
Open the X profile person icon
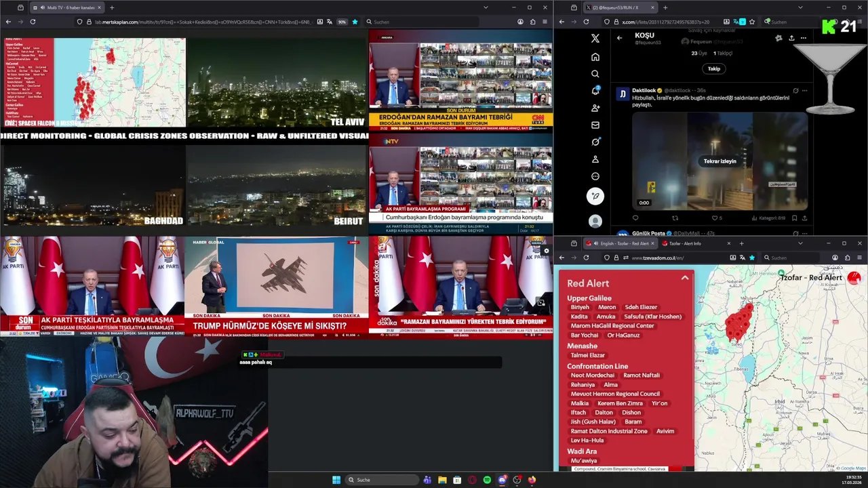[595, 159]
